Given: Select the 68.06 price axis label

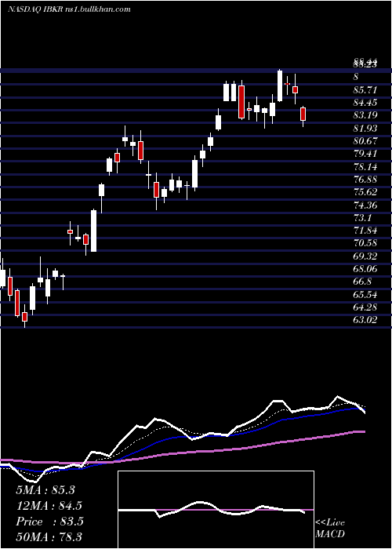Looking at the screenshot, I should 365,269.
